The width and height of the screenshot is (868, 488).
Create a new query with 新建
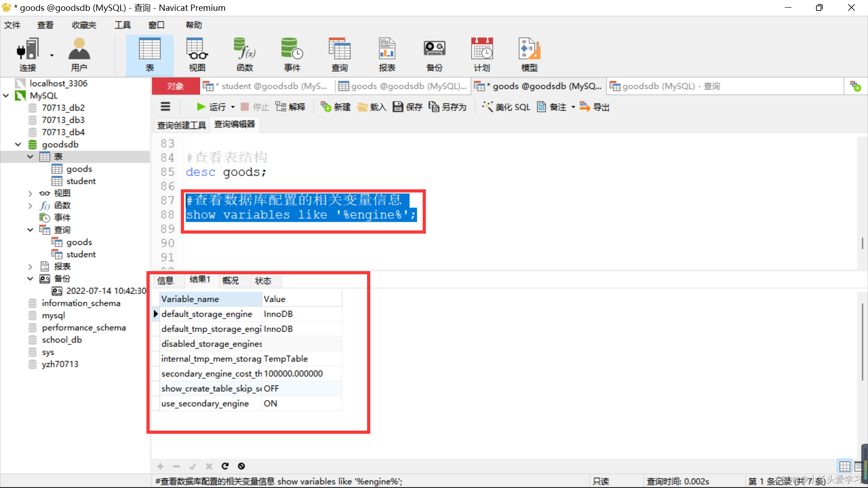[336, 107]
